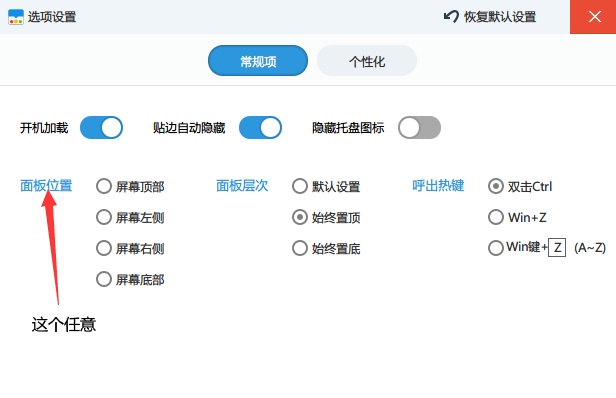Toggle the 开机加载 switch off
Viewport: 616px width, 398px height.
coord(101,128)
